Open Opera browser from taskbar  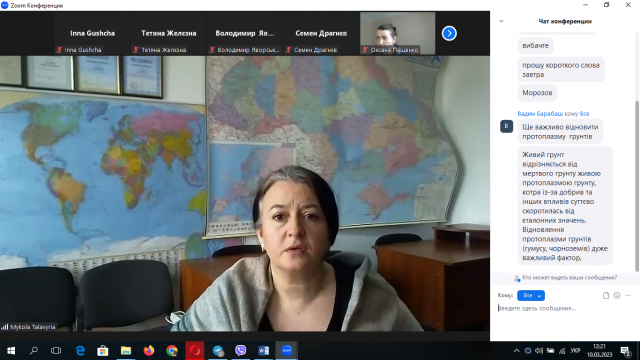point(195,351)
